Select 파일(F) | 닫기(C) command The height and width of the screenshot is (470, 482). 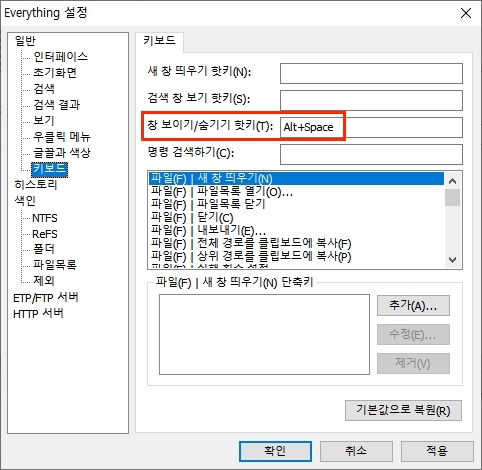click(x=296, y=217)
